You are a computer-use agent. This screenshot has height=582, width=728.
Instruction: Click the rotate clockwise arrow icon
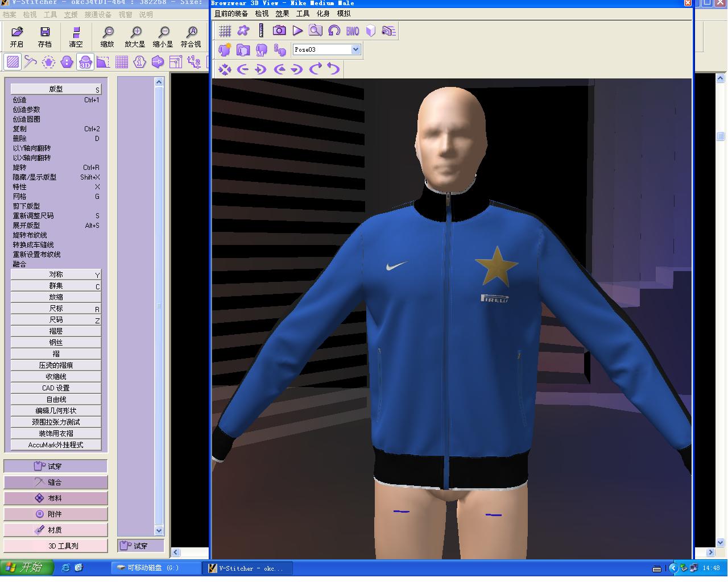coord(316,69)
